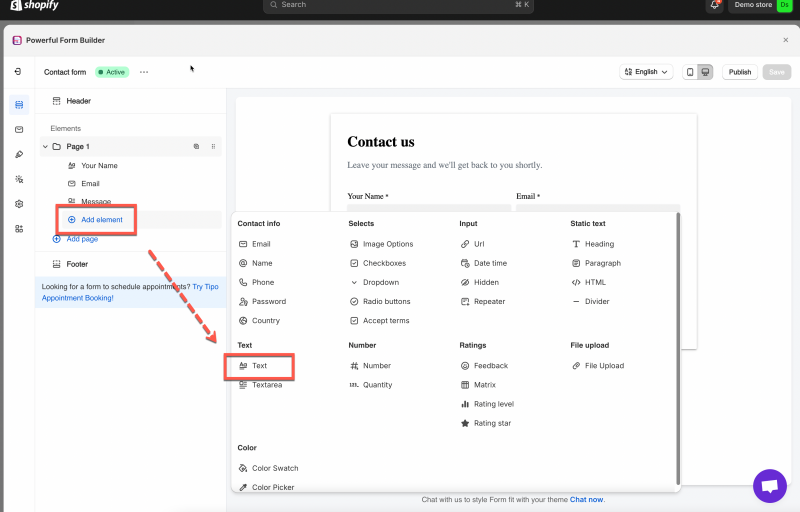Switch to desktop preview

click(x=705, y=72)
